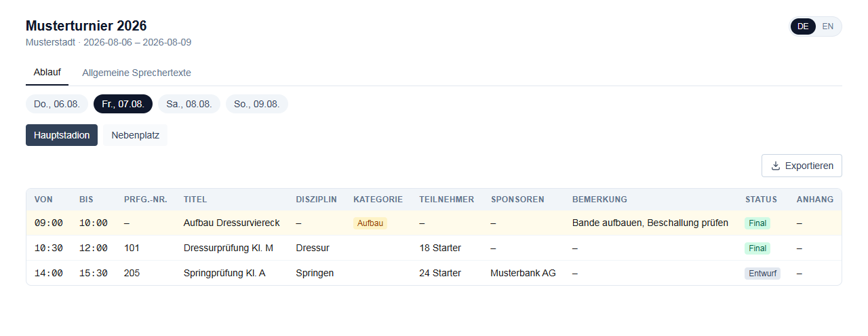Click start time 14:00

click(x=49, y=273)
